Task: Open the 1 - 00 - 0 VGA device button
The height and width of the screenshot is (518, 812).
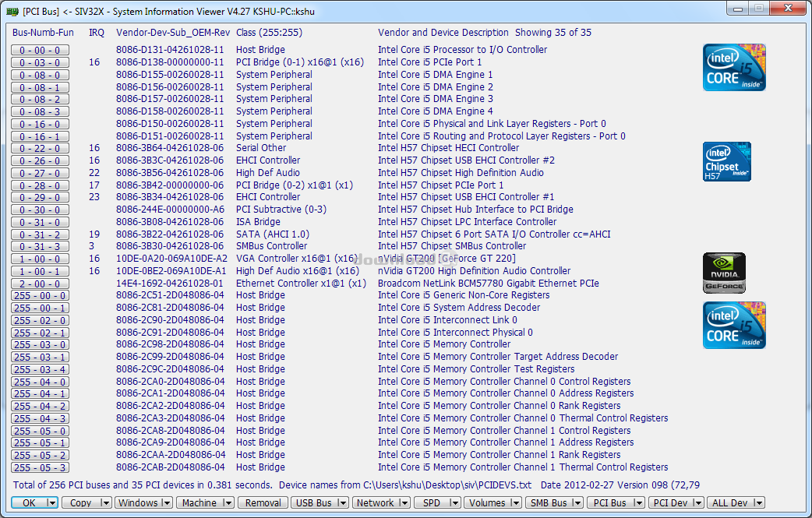Action: [40, 259]
